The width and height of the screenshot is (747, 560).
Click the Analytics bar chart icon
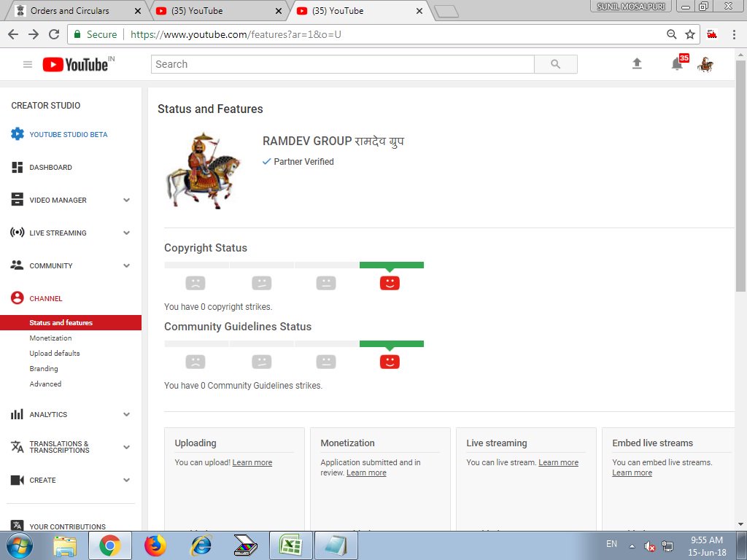18,414
